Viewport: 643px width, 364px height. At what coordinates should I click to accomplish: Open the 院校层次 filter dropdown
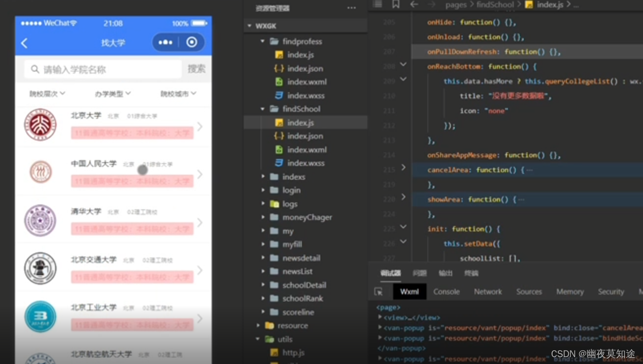pos(47,93)
